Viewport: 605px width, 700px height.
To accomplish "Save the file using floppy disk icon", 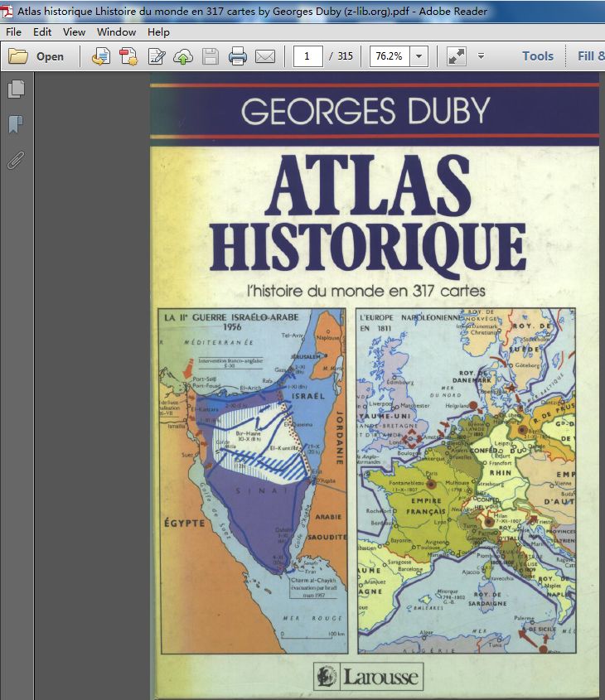I will coord(211,56).
